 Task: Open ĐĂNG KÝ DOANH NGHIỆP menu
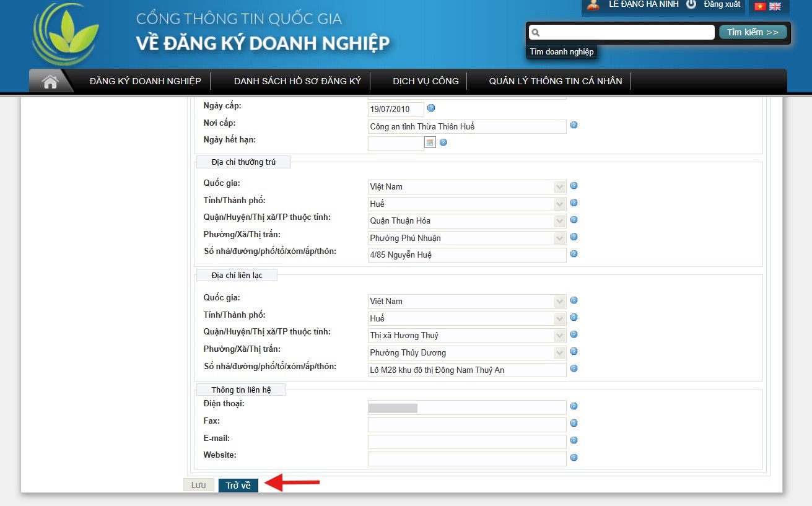(145, 81)
